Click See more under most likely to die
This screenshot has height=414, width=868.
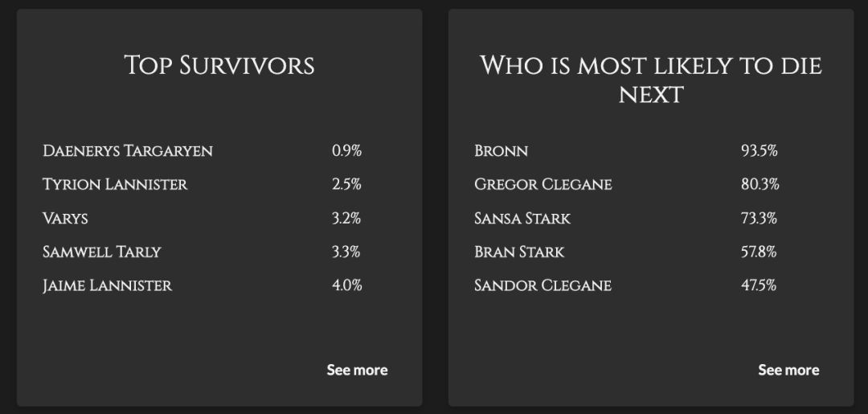pyautogui.click(x=788, y=370)
